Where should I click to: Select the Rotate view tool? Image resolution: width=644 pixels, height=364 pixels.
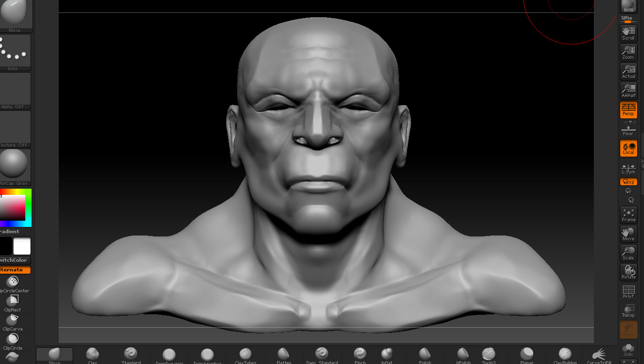tap(628, 272)
